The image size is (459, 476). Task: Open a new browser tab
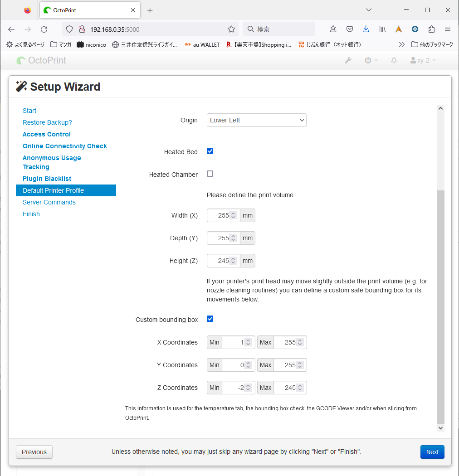pyautogui.click(x=150, y=10)
